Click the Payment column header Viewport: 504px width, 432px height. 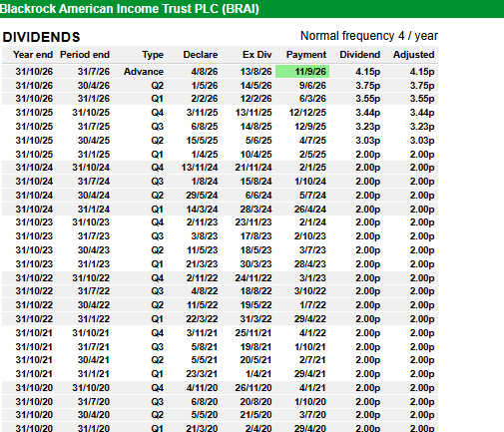(x=306, y=55)
